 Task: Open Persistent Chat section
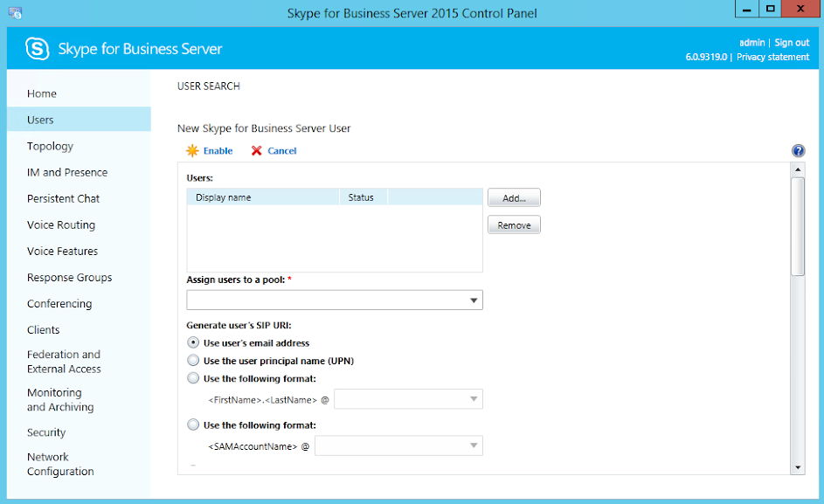(63, 198)
